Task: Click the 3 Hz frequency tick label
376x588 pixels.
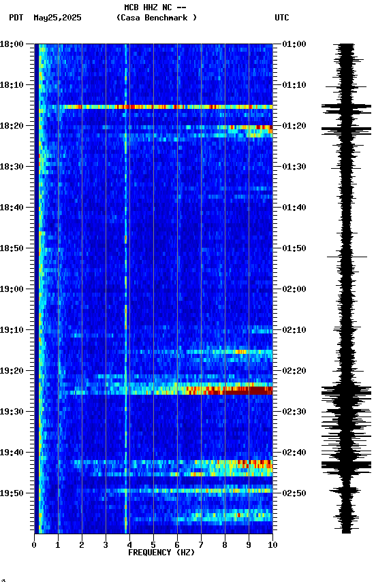Action: pos(106,545)
